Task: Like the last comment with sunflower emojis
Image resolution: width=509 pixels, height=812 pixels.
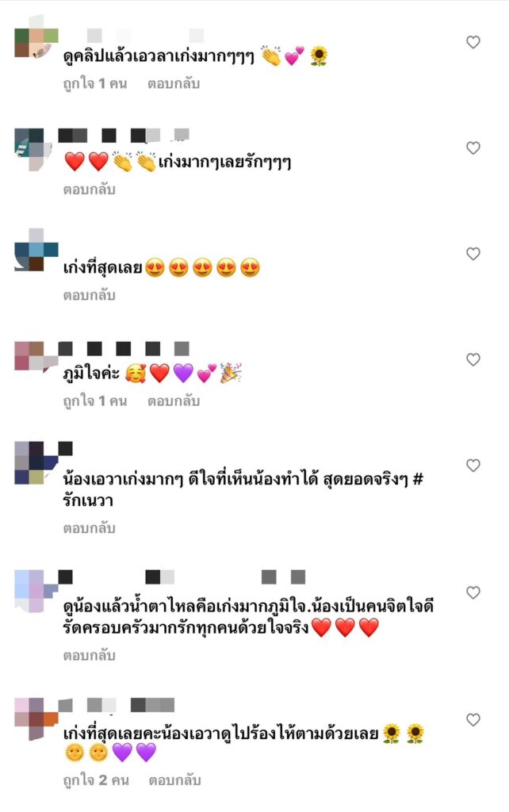Action: [473, 720]
